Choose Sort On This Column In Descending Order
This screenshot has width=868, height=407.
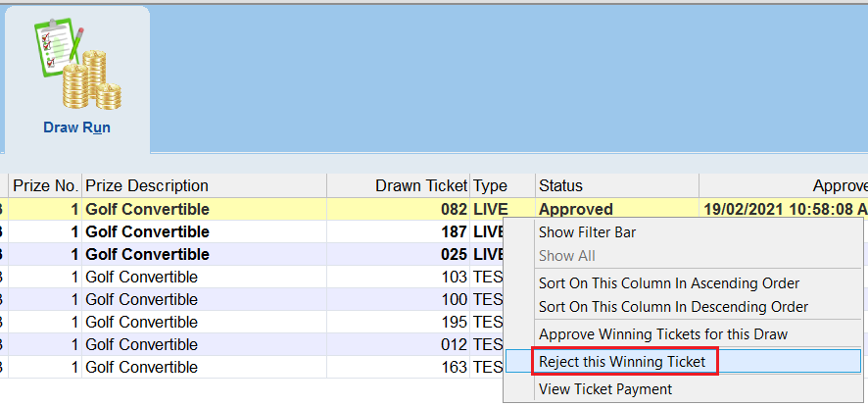pyautogui.click(x=673, y=307)
